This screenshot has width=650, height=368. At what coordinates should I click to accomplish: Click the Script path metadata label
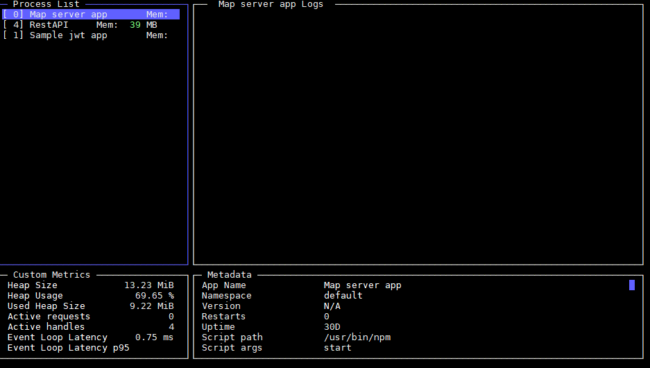coord(232,337)
